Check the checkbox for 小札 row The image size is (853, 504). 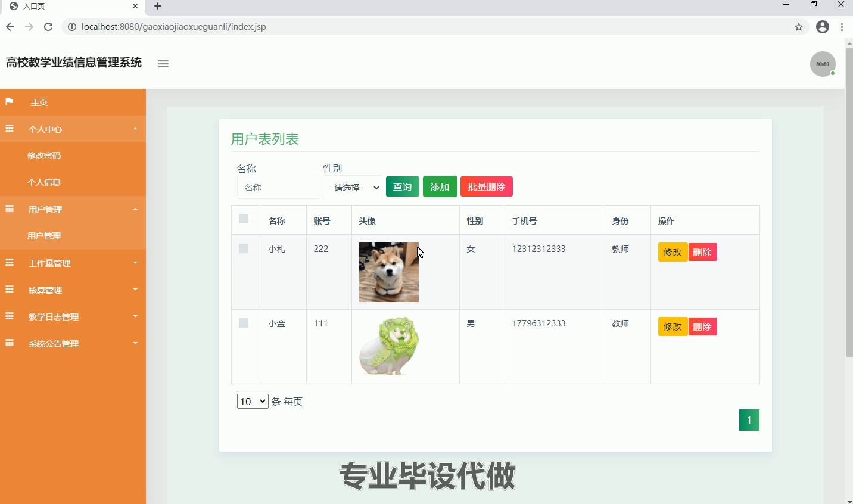click(x=244, y=248)
